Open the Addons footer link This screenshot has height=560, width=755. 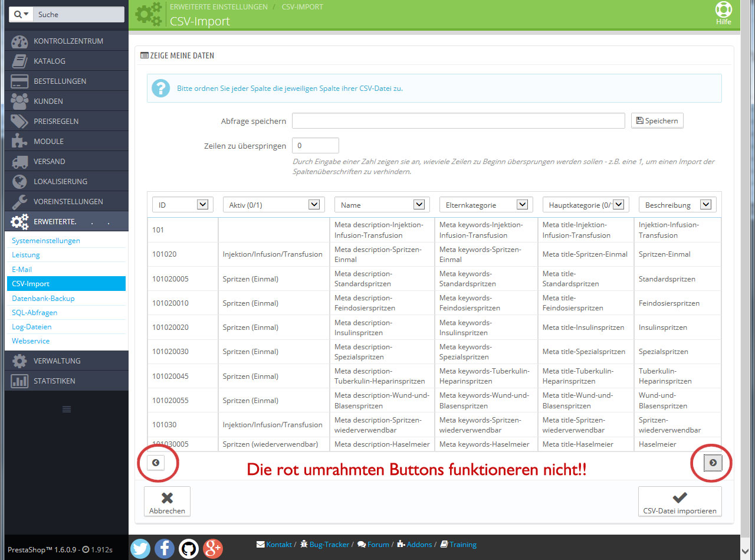point(414,545)
